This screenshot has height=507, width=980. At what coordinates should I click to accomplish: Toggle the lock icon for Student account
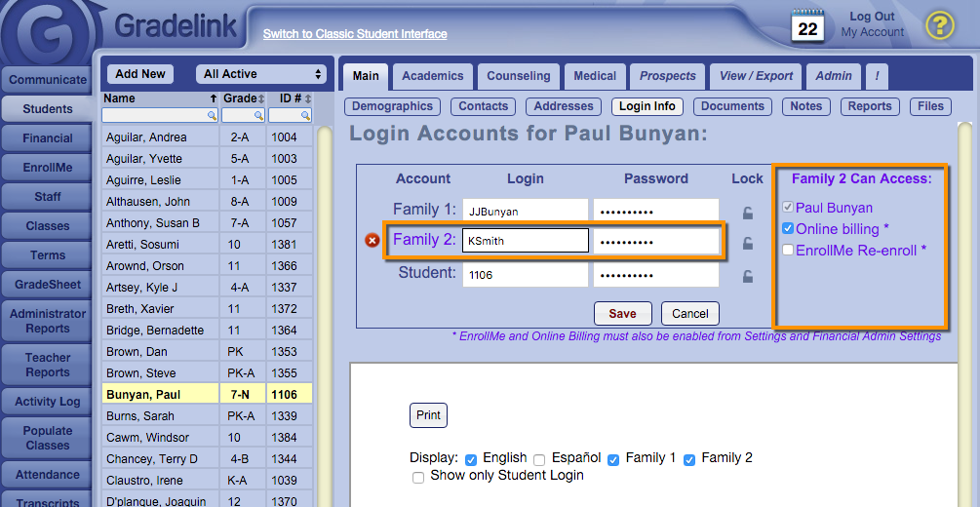(x=747, y=276)
